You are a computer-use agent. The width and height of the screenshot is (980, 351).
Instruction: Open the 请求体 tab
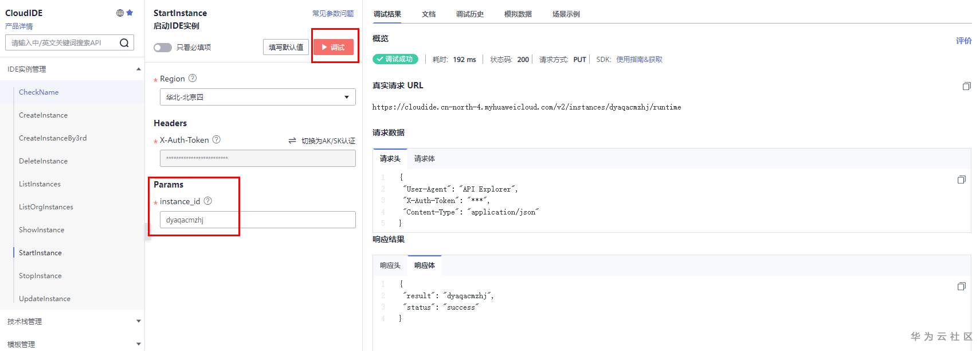[424, 159]
